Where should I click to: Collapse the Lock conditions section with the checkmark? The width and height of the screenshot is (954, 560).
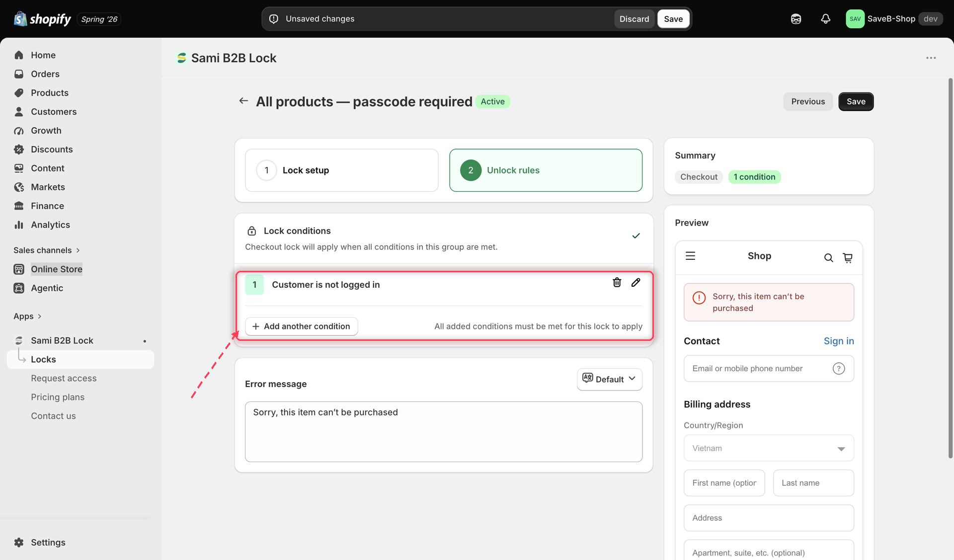pos(636,236)
